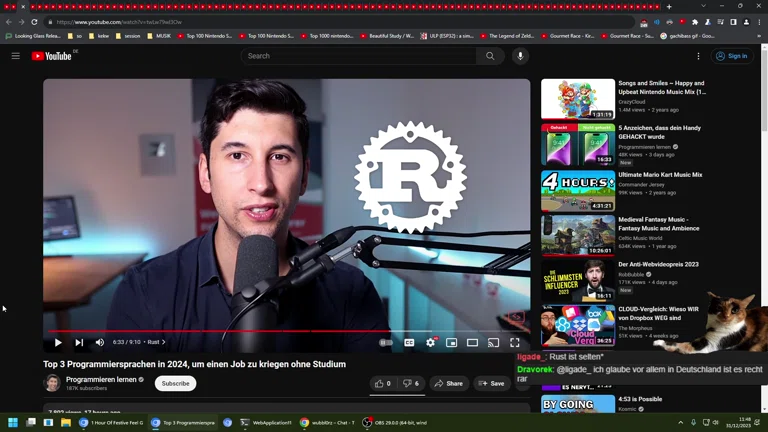Skip to next video with Next button
The image size is (768, 432).
[x=79, y=342]
